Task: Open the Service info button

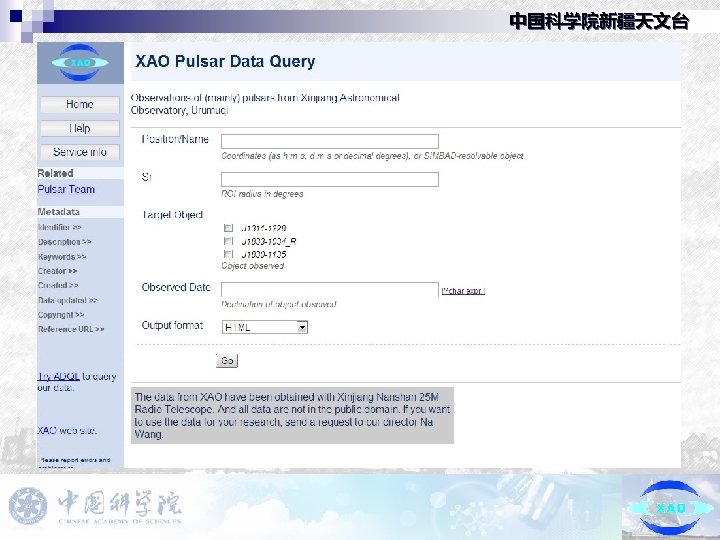Action: click(80, 152)
